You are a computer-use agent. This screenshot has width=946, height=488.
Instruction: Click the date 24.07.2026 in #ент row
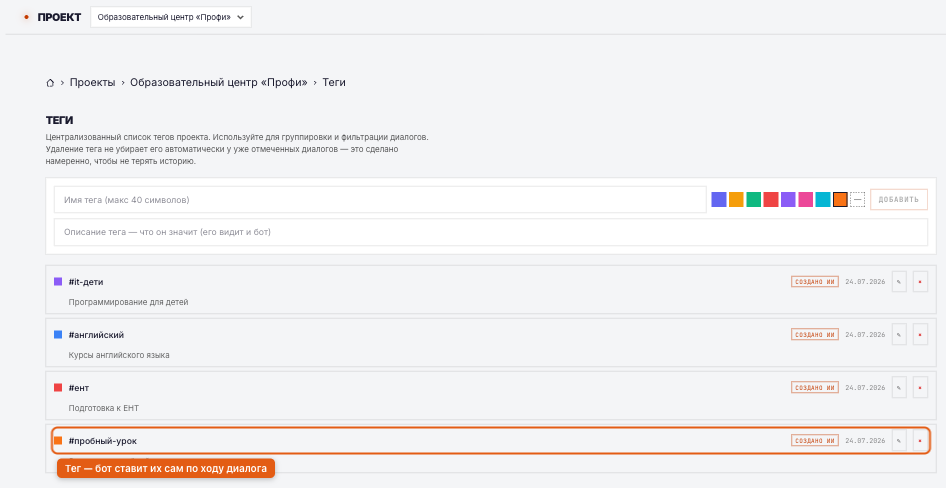click(865, 387)
